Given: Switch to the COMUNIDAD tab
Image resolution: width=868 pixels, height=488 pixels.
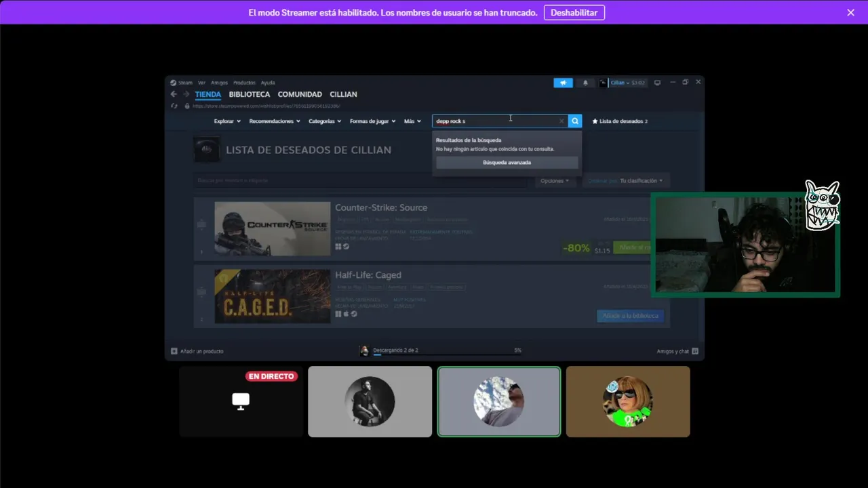Looking at the screenshot, I should pos(300,94).
